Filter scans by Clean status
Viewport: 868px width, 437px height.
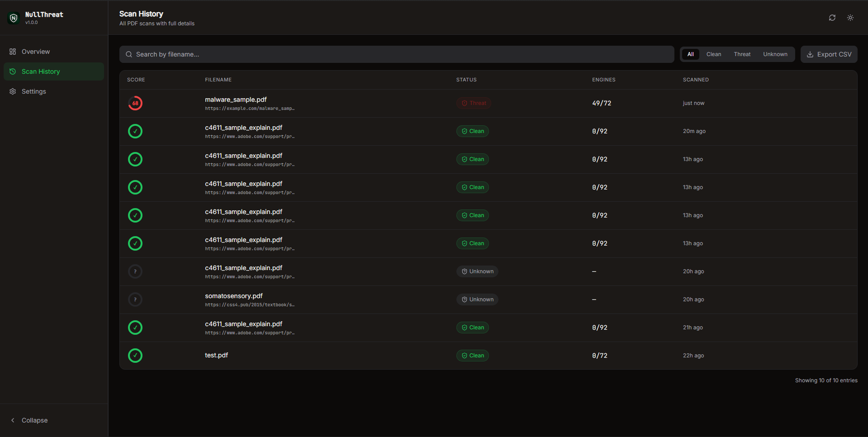tap(714, 54)
